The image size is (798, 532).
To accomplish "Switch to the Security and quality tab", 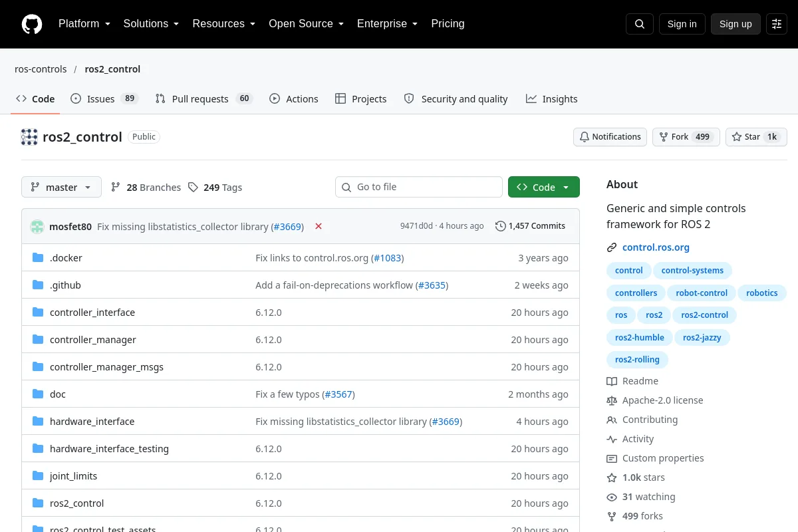I will [456, 98].
